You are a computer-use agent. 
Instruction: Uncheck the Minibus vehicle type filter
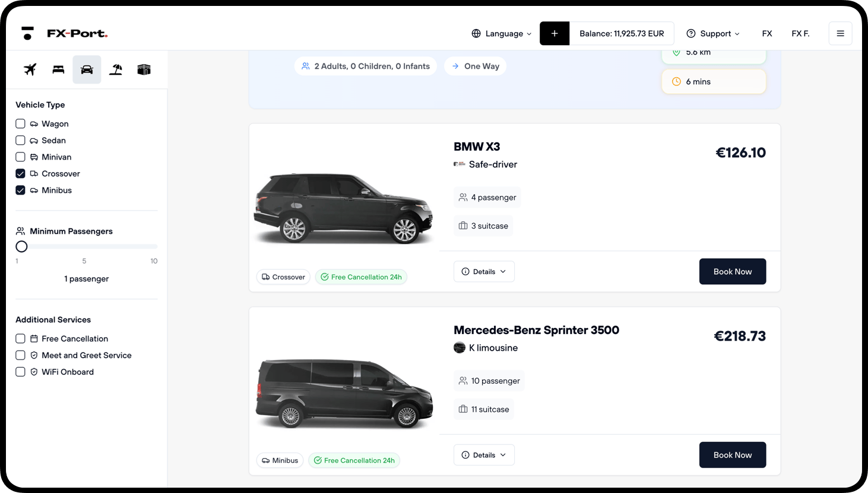click(20, 190)
